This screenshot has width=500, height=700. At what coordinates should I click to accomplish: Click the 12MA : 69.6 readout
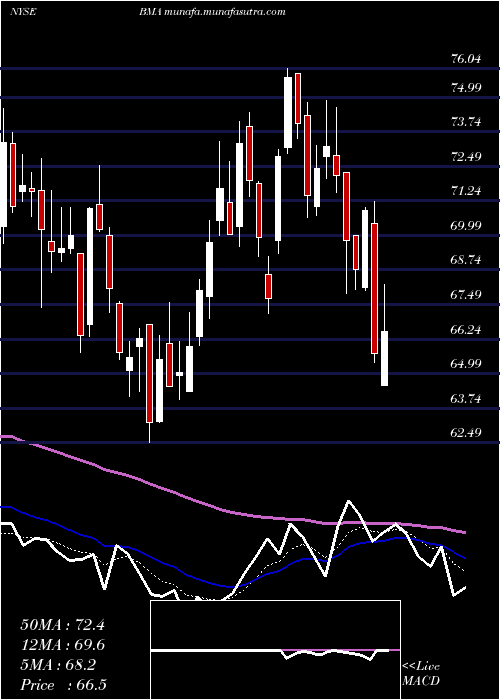[63, 645]
